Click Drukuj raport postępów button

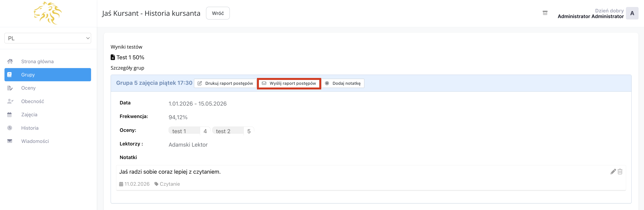225,83
